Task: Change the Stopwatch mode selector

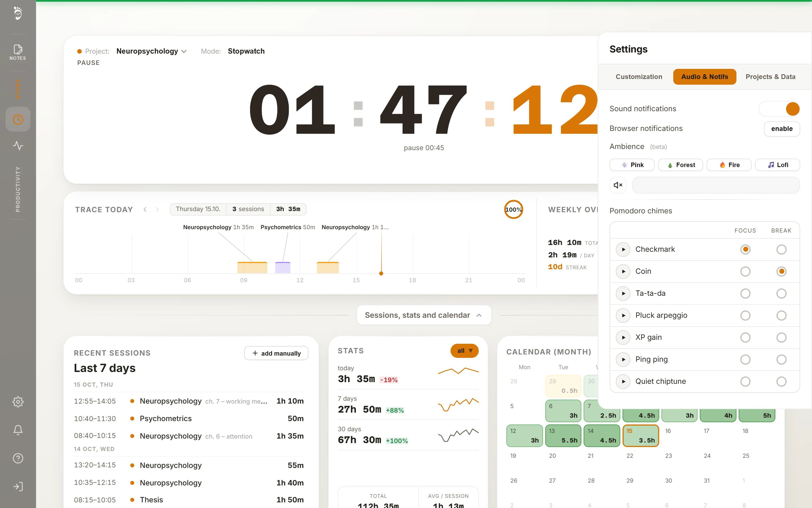Action: (x=246, y=51)
